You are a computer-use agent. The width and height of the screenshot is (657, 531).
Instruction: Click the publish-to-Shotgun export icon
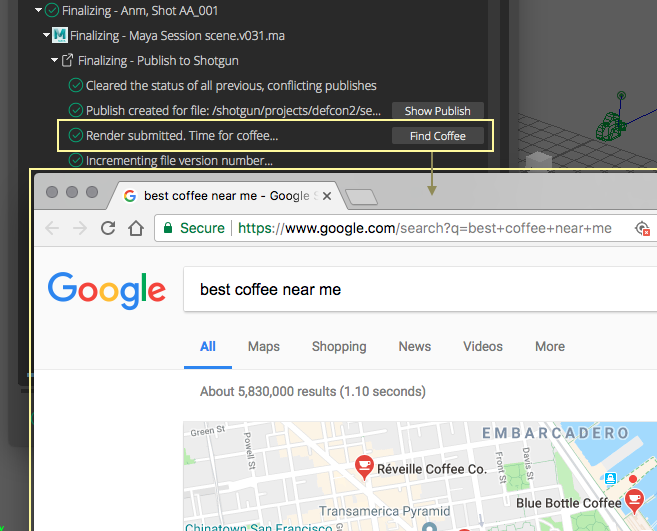pos(67,60)
